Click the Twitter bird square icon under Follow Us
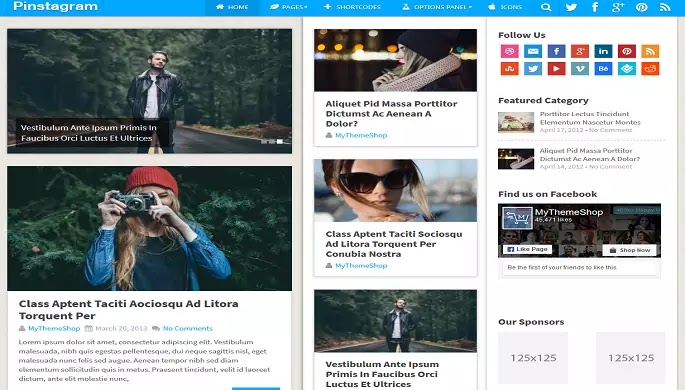 [x=533, y=69]
